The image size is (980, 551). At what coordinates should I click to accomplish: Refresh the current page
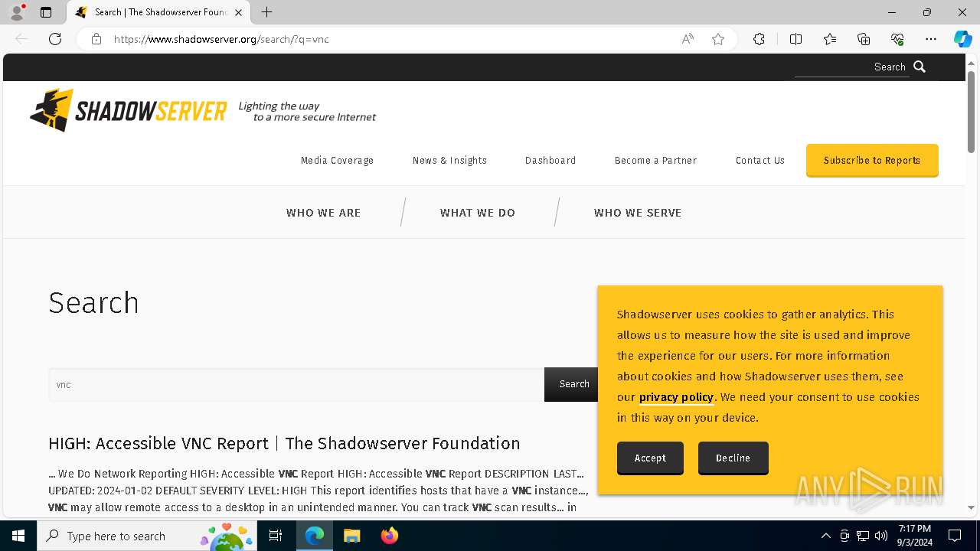55,39
